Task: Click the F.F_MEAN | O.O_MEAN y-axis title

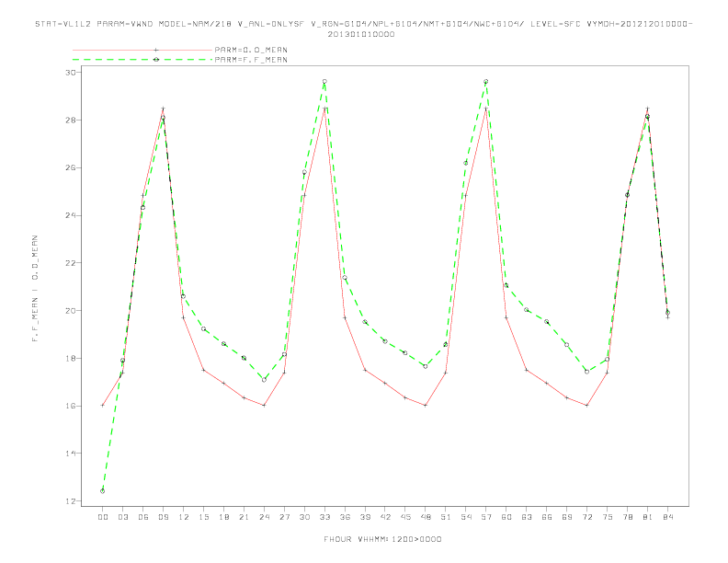Action: point(35,289)
